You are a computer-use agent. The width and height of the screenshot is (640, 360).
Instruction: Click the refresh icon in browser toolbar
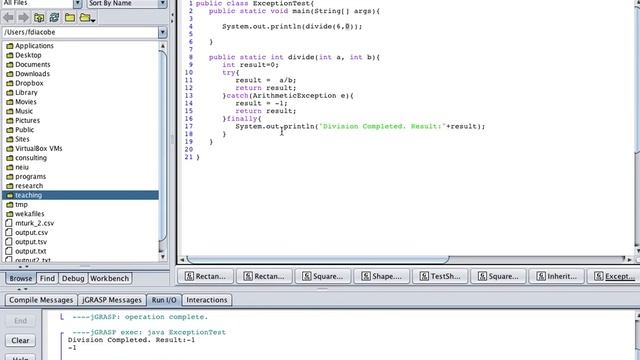[54, 18]
